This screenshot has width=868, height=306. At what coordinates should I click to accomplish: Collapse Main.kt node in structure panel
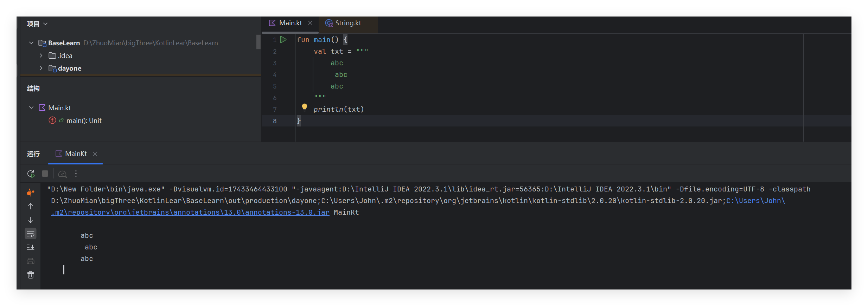[31, 108]
